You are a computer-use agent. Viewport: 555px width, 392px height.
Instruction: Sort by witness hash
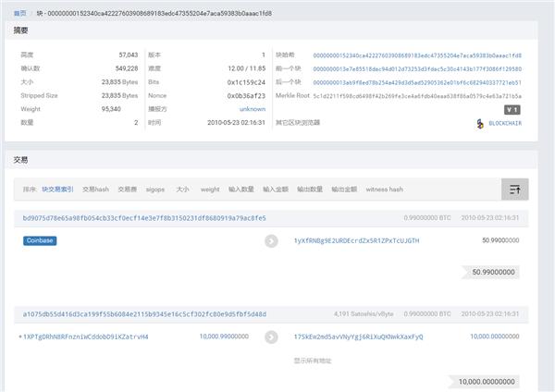[x=385, y=190]
